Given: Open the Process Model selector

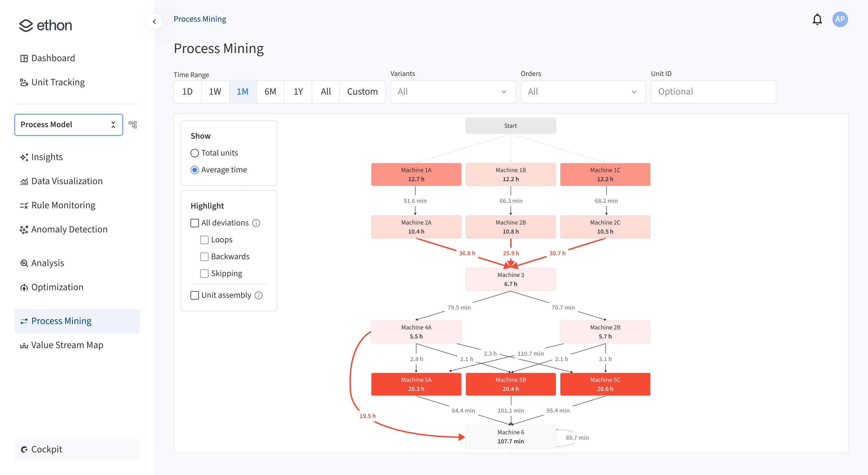Looking at the screenshot, I should click(68, 124).
